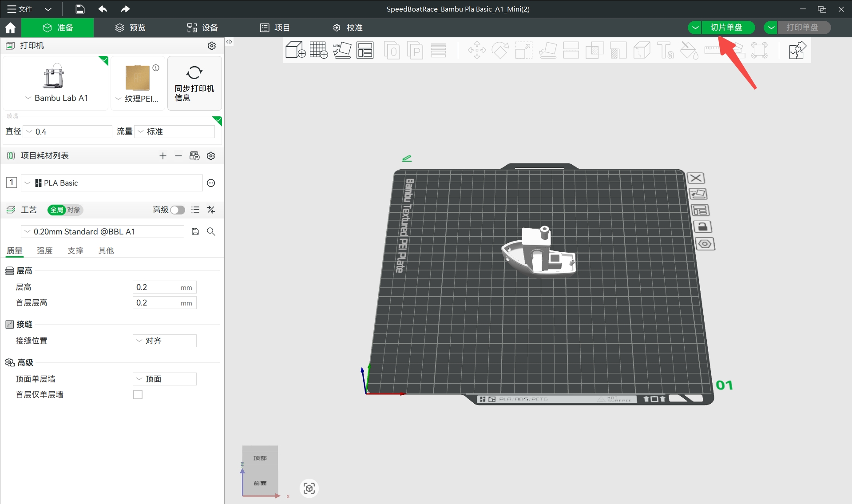Screen dimensions: 852x504
Task: Select the Support painting tool
Action: coord(618,50)
